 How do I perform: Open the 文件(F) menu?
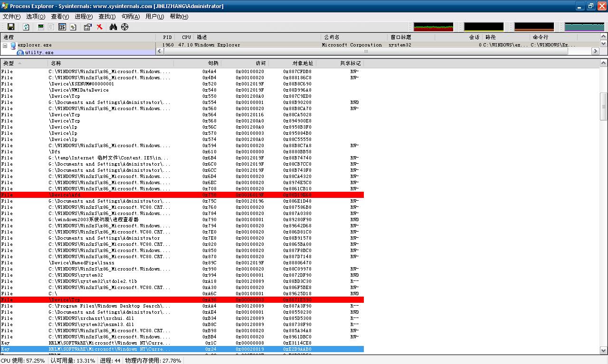(x=11, y=17)
